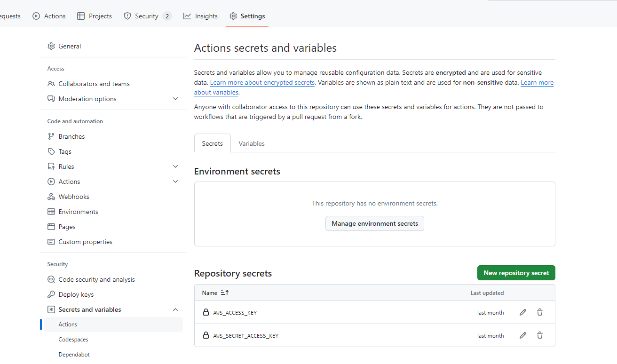Click the gear icon next to General
617x364 pixels.
(51, 46)
